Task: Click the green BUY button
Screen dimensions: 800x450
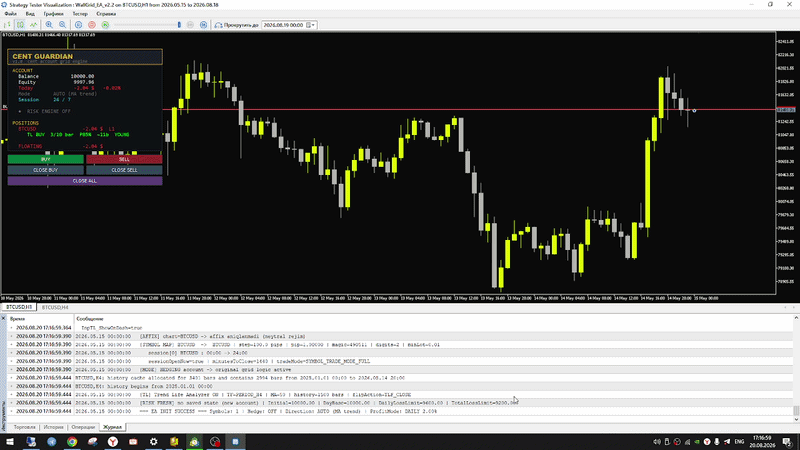Action: point(45,159)
